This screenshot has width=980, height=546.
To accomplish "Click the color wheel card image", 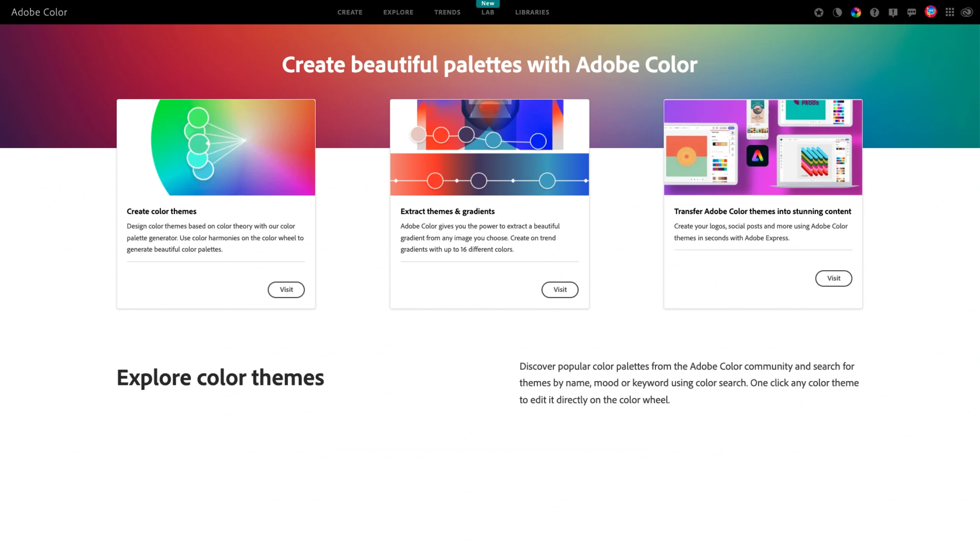I will 216,147.
